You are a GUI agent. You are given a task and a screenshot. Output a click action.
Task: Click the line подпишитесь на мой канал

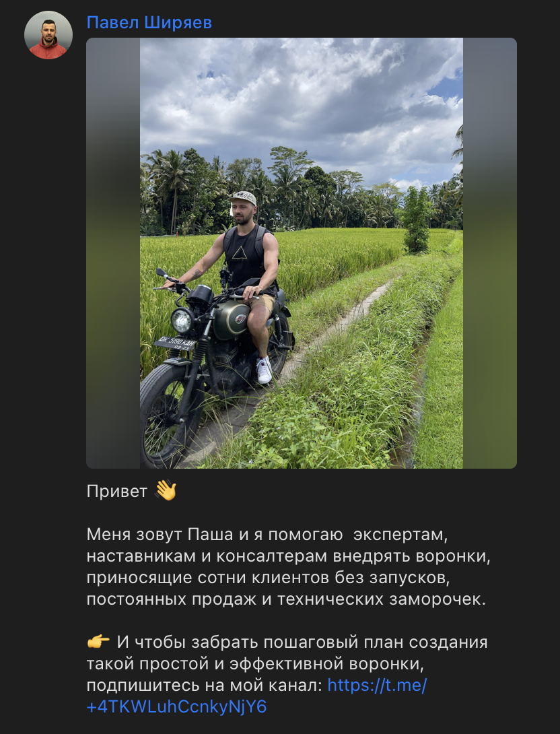tap(205, 686)
